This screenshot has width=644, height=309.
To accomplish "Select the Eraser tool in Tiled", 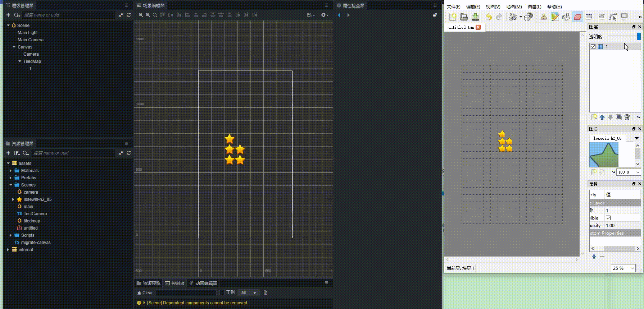I will 577,17.
